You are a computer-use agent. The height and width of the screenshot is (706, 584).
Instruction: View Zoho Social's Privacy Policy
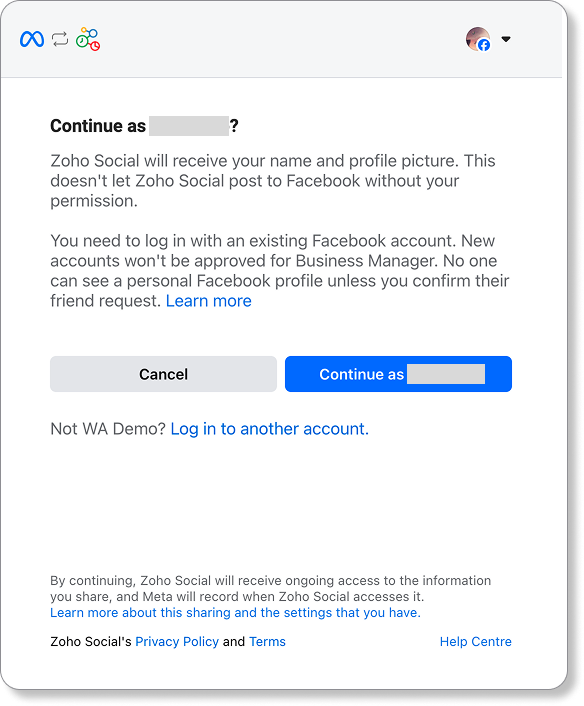click(177, 642)
